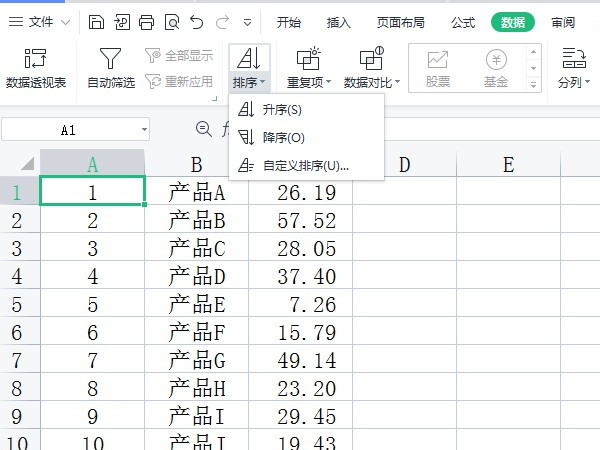Expand the Data Compare (数据对比) dropdown
The width and height of the screenshot is (600, 450).
click(x=371, y=82)
